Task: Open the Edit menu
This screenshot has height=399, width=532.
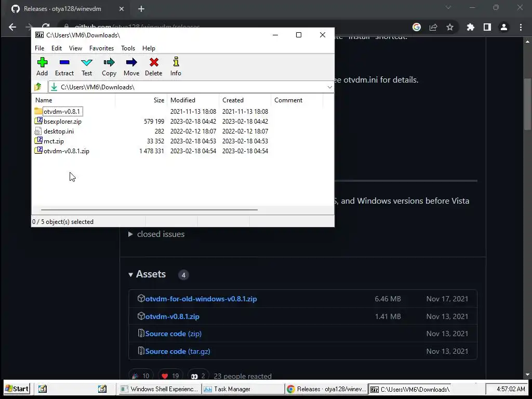Action: (x=56, y=48)
